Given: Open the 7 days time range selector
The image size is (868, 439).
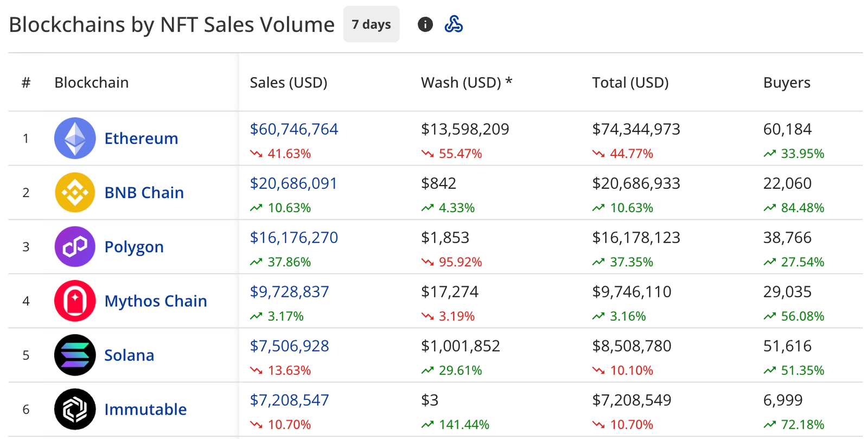Looking at the screenshot, I should 371,24.
